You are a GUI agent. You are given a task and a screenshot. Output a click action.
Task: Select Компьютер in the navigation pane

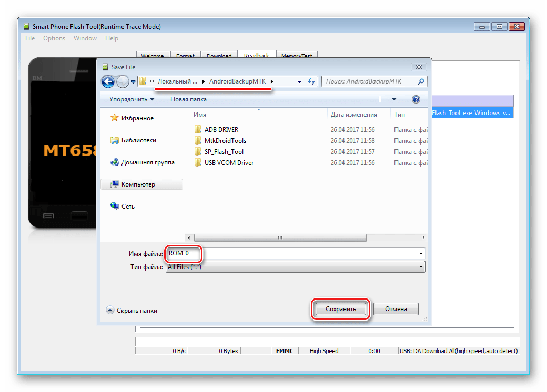[x=141, y=184]
